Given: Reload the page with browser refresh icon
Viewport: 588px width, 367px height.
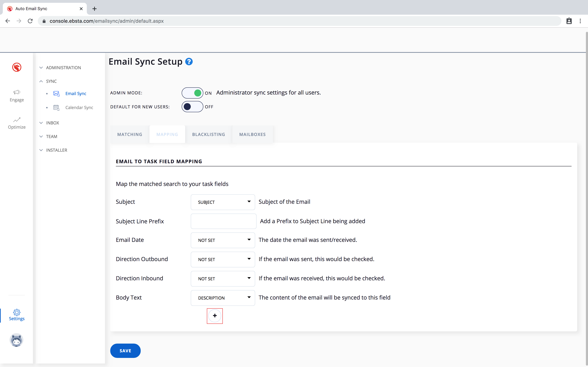Looking at the screenshot, I should (30, 21).
